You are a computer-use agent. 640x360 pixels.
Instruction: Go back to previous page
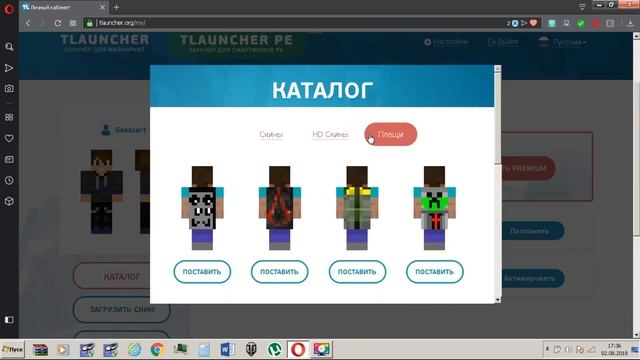click(x=28, y=23)
